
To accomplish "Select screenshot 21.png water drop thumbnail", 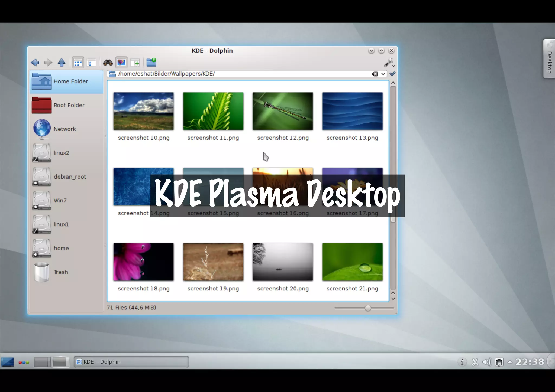I will point(353,262).
